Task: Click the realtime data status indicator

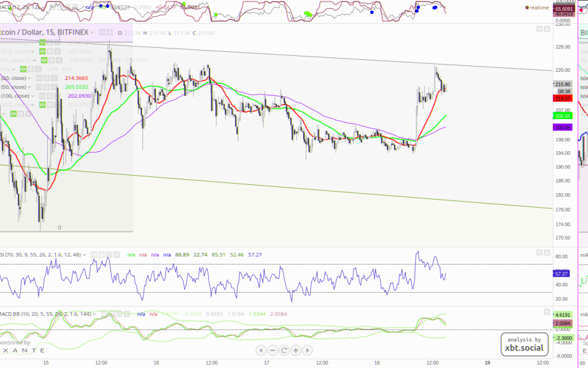Action: tap(538, 7)
